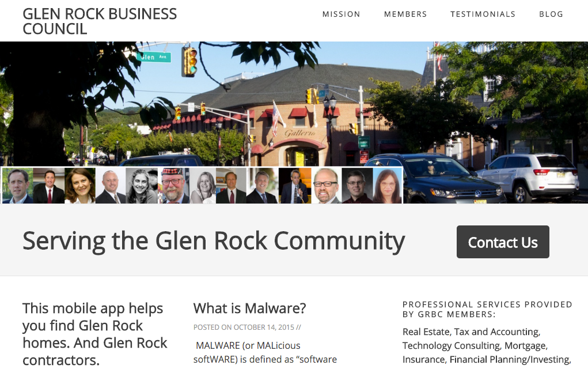The width and height of the screenshot is (588, 369).
Task: Click the Glen Rock street banner image
Action: point(294,104)
